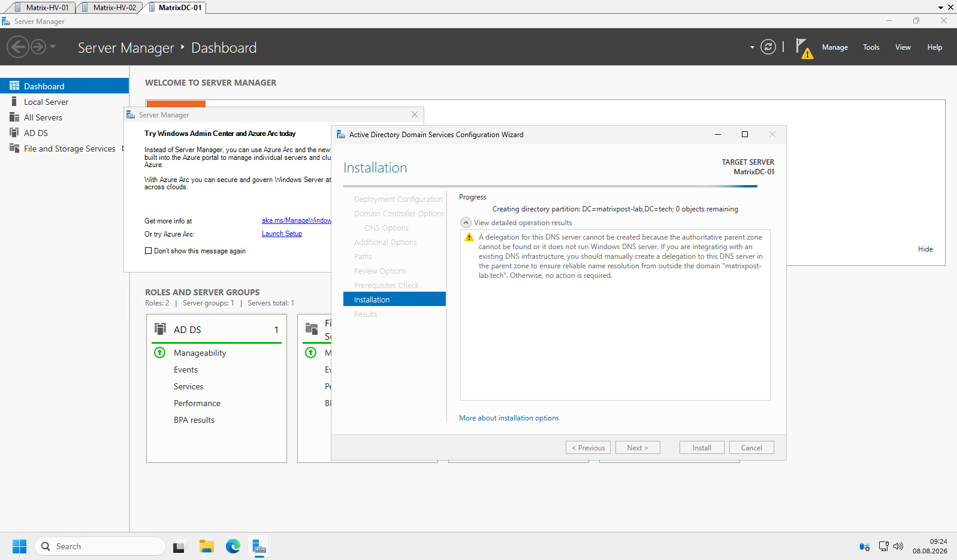Open the clock and date in the taskbar

tap(930, 546)
